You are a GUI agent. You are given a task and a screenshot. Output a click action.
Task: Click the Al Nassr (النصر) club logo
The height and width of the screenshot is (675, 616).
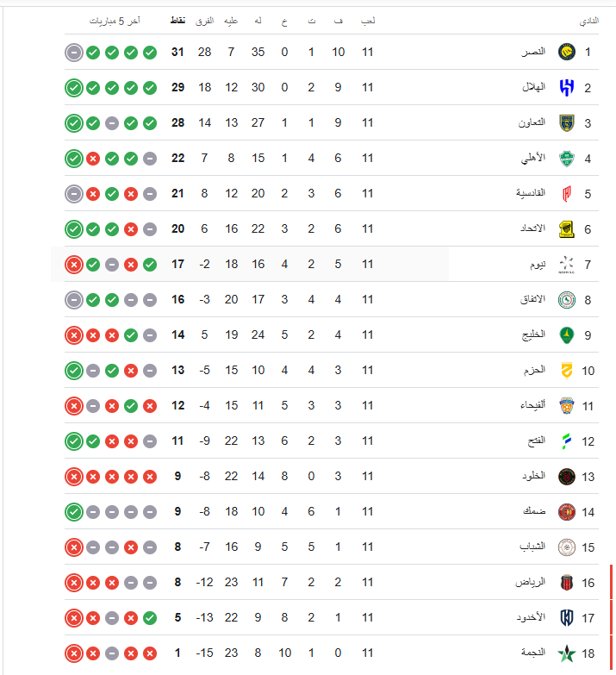(x=566, y=52)
